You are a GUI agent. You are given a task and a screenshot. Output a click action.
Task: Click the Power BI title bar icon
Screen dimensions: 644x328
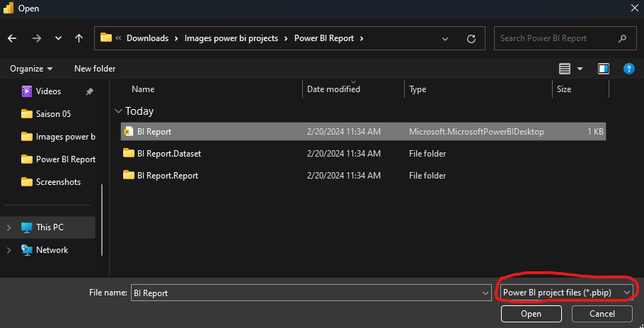8,8
